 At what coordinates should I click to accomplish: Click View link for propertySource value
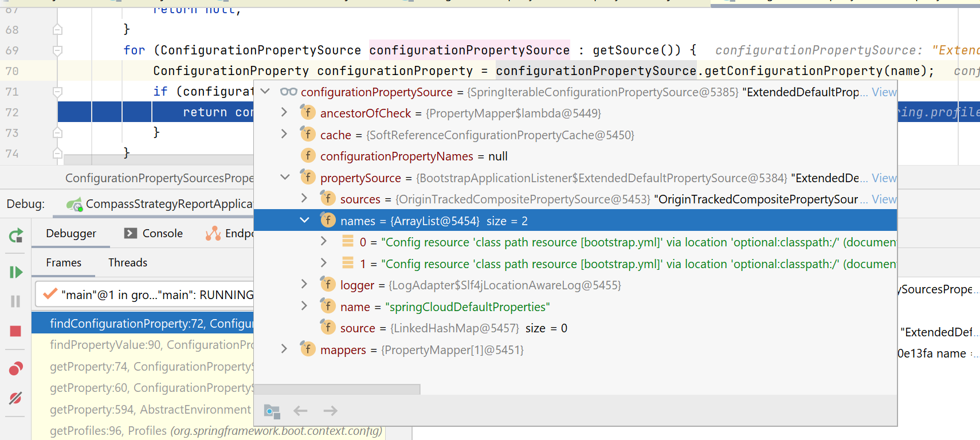tap(884, 178)
